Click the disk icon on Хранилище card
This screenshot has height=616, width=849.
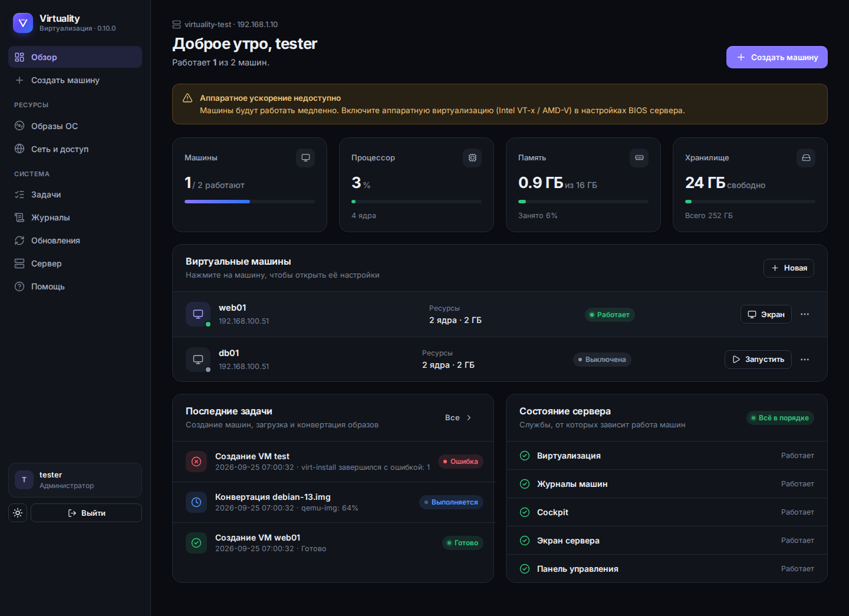[x=806, y=157]
